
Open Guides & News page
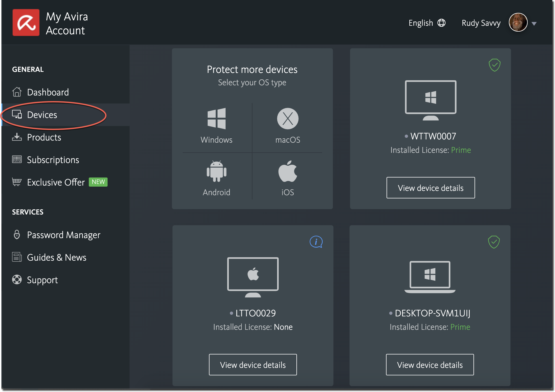pos(65,257)
